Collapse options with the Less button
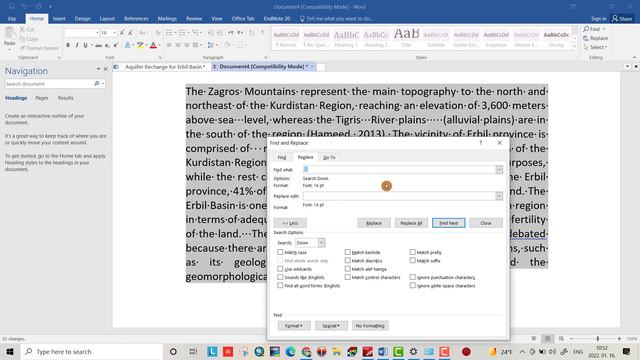Screen dimensions: 640x360 (290, 223)
